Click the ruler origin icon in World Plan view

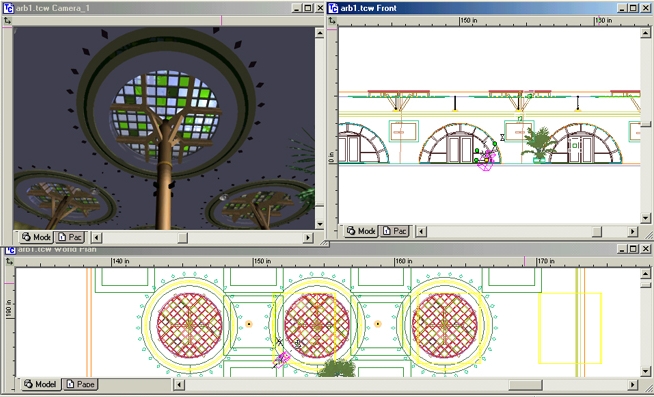click(9, 261)
